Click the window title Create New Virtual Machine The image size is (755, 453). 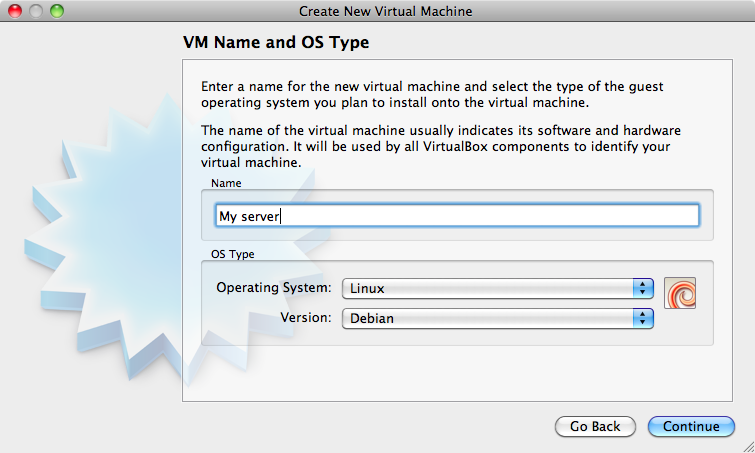point(385,11)
